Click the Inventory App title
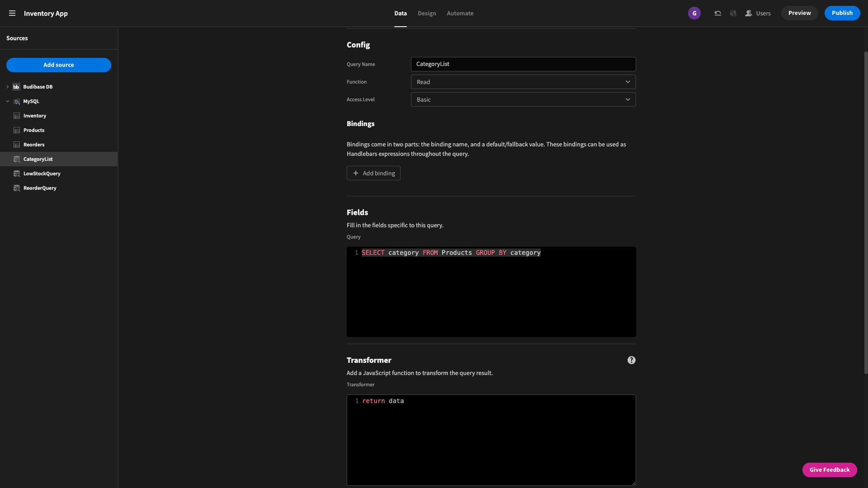Image resolution: width=868 pixels, height=488 pixels. tap(46, 14)
